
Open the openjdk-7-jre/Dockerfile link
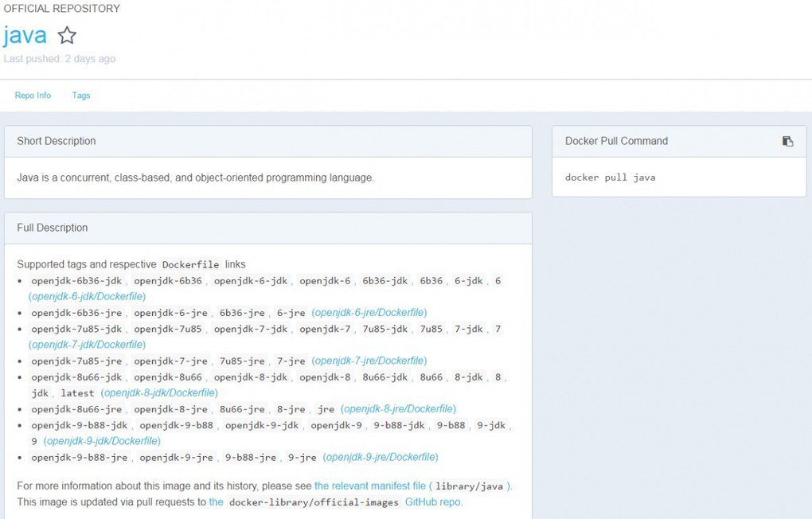(x=368, y=361)
